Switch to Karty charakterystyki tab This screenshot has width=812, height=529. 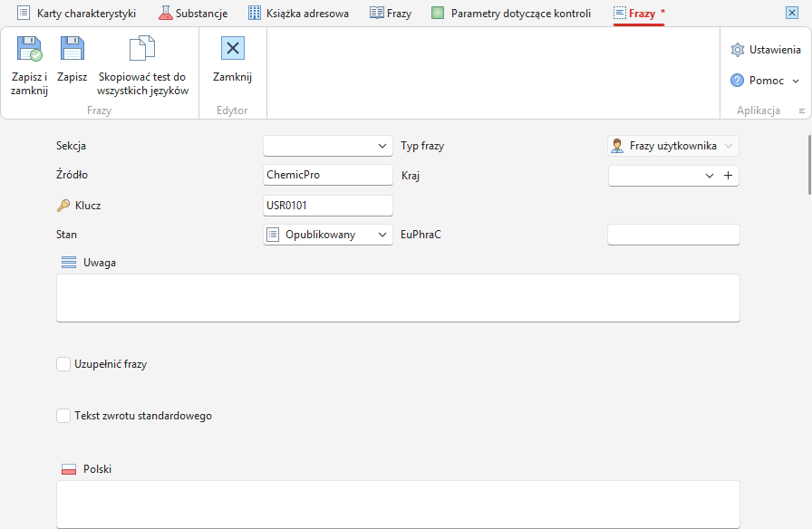(77, 13)
